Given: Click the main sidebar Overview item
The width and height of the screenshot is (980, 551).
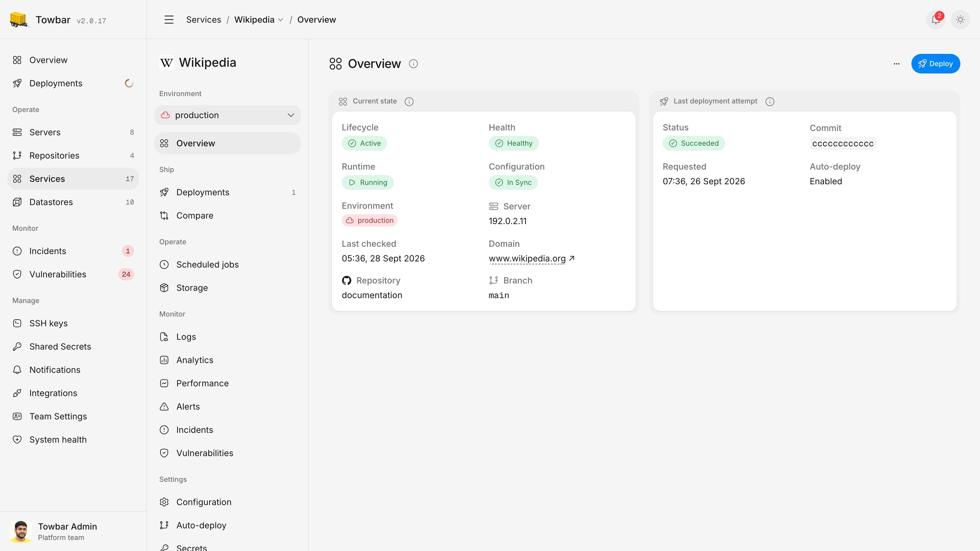Looking at the screenshot, I should [73, 60].
